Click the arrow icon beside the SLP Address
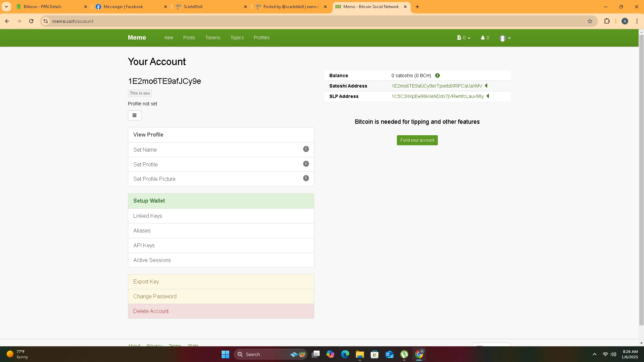 tap(488, 96)
